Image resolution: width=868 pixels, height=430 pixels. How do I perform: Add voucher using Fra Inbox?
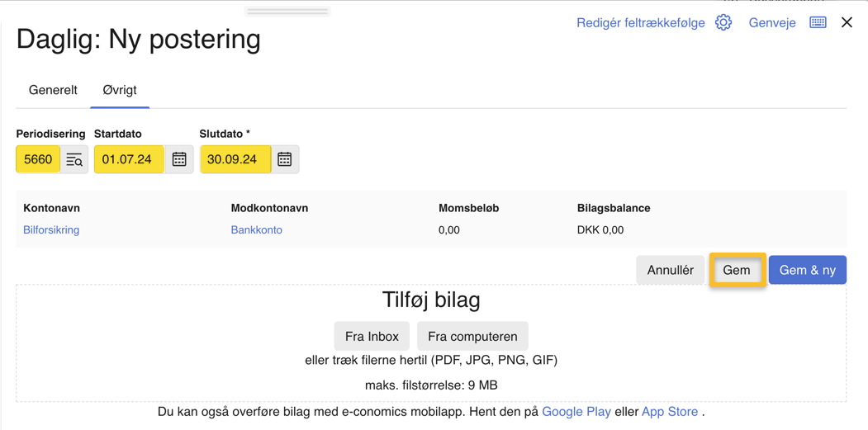pos(372,336)
